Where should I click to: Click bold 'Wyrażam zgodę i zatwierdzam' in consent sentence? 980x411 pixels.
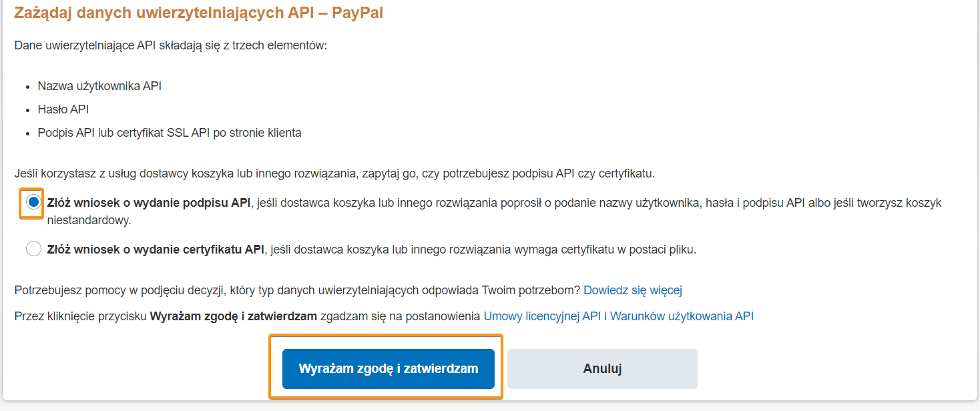(x=233, y=316)
